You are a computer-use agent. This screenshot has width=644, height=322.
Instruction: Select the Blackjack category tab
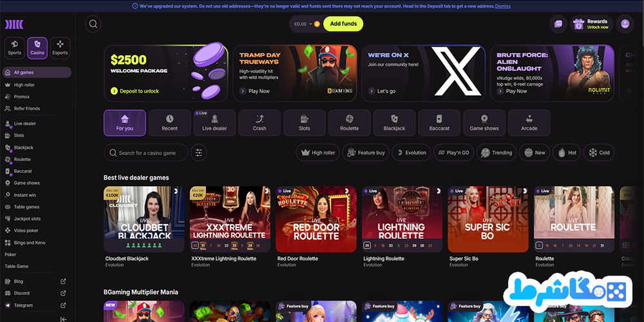pyautogui.click(x=394, y=123)
